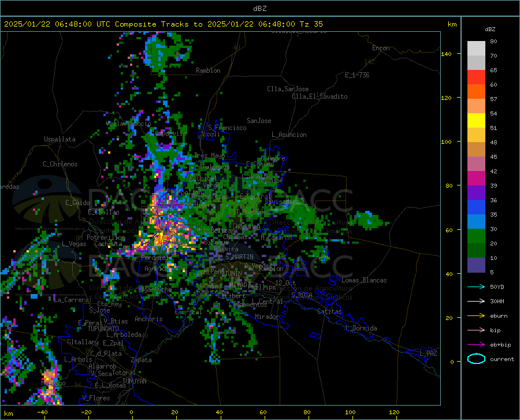Click the 'Zapata' place label
The width and height of the screenshot is (520, 420).
(x=142, y=360)
